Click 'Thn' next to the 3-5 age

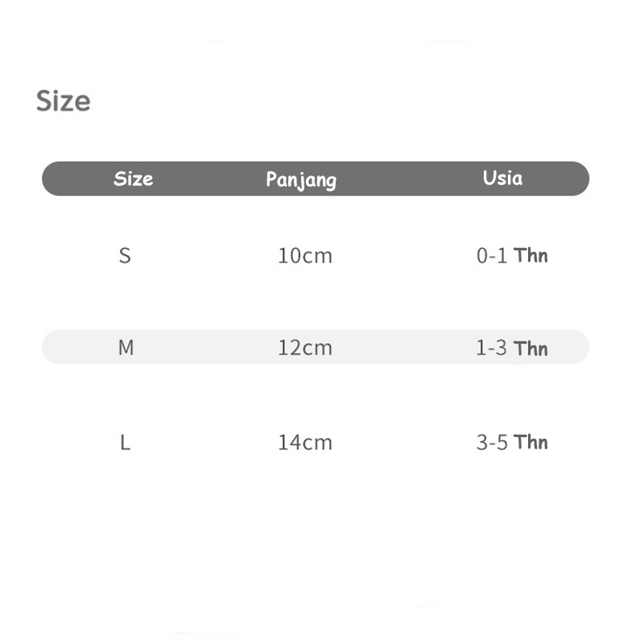[x=530, y=441]
